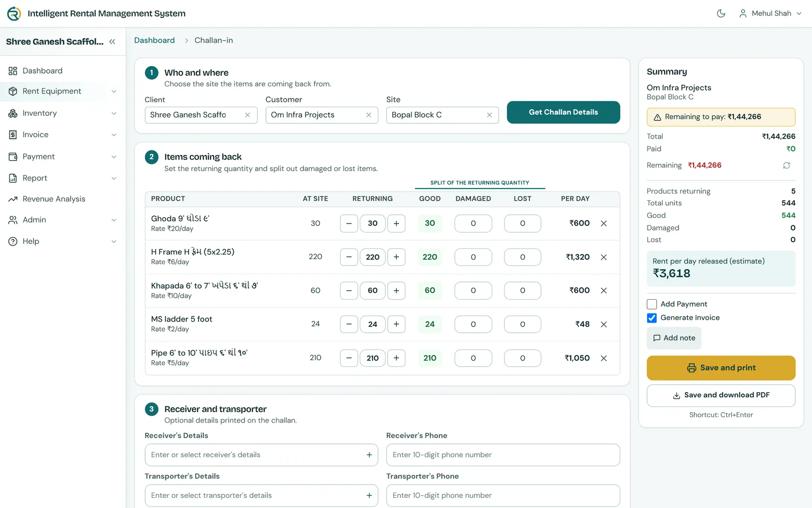Edit damaged quantity for Ghoda 9'

coord(473,224)
